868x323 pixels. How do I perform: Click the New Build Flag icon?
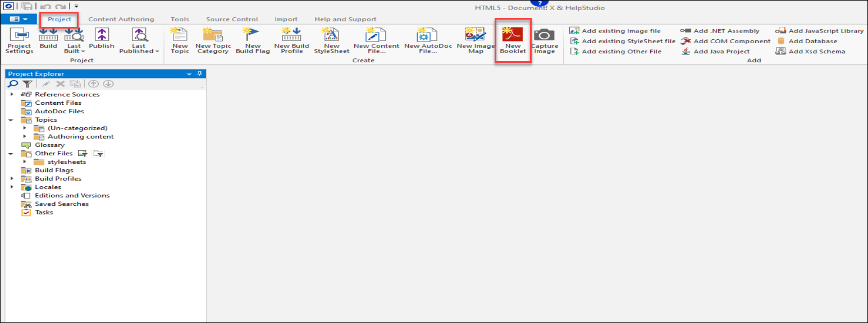click(253, 41)
